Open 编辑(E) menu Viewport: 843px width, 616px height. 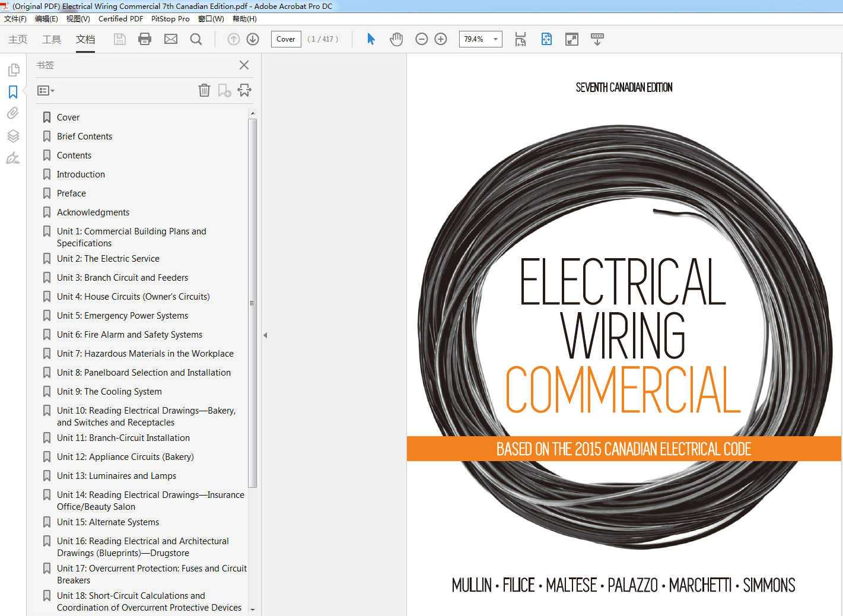tap(46, 19)
